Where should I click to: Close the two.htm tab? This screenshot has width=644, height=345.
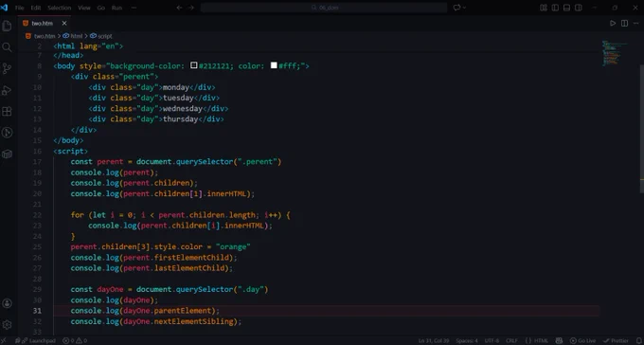tap(64, 24)
